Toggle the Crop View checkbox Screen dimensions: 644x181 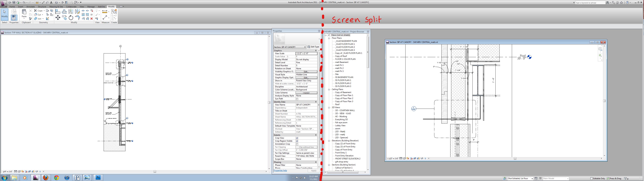pos(297,138)
